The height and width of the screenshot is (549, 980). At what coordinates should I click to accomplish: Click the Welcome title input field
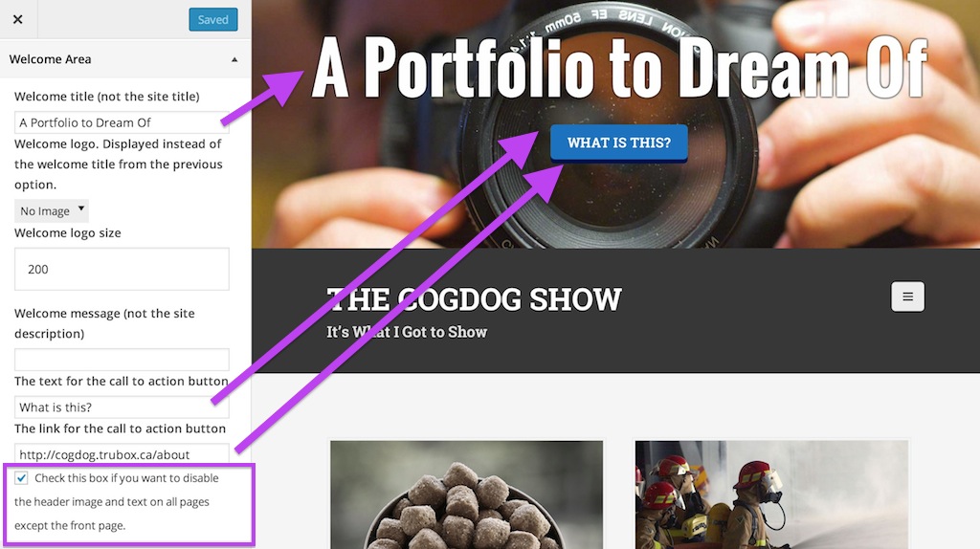(122, 122)
